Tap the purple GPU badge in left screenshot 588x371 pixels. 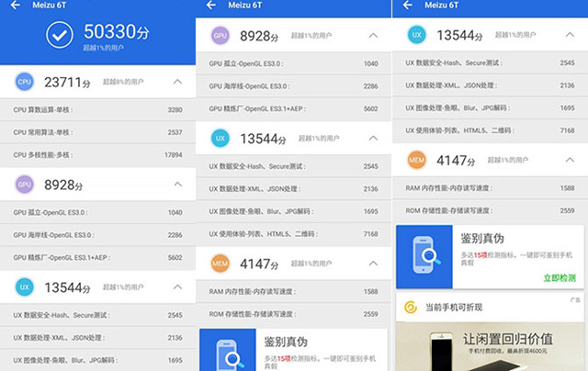coord(25,185)
